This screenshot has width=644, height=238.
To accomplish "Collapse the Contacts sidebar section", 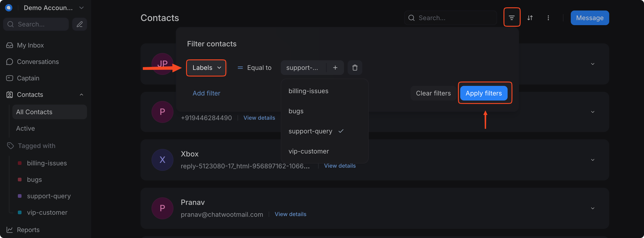I will [81, 95].
